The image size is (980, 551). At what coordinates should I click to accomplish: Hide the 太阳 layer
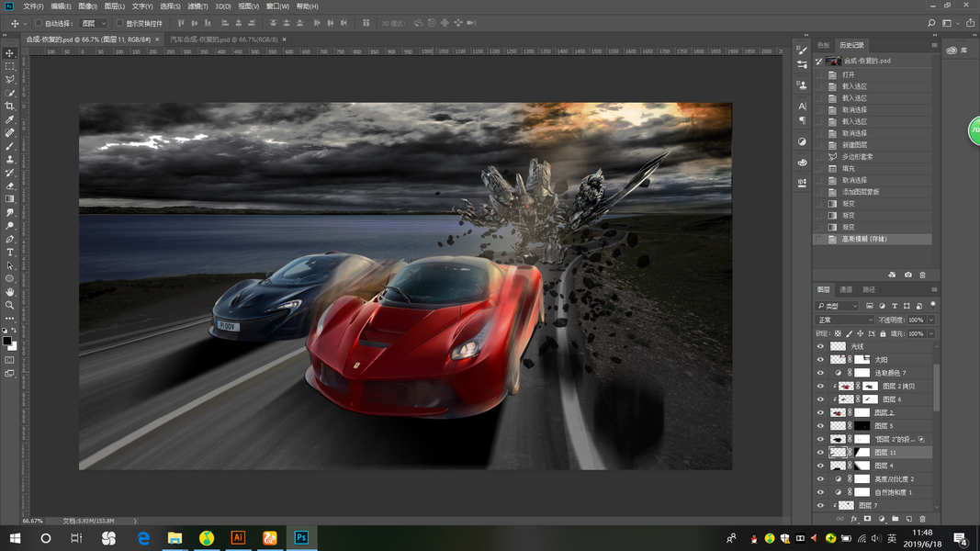(x=820, y=359)
